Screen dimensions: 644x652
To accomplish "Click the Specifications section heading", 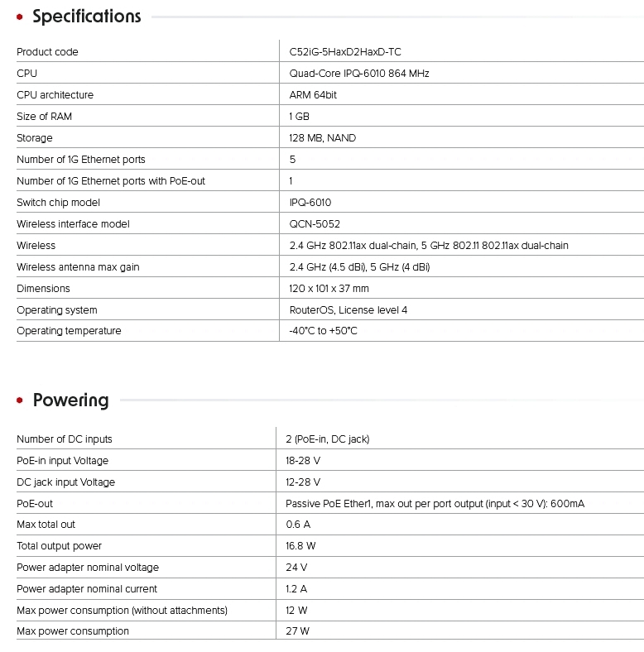I will click(x=87, y=17).
